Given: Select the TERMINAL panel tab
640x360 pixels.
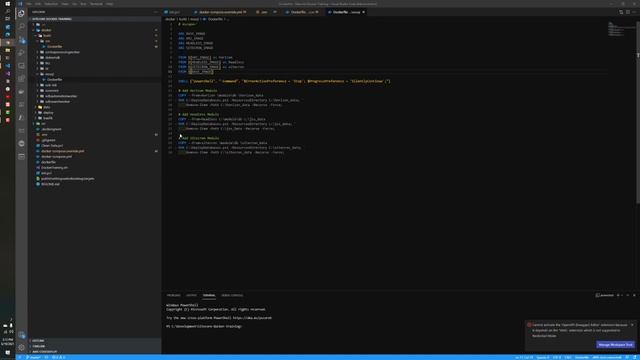Looking at the screenshot, I should 209,295.
